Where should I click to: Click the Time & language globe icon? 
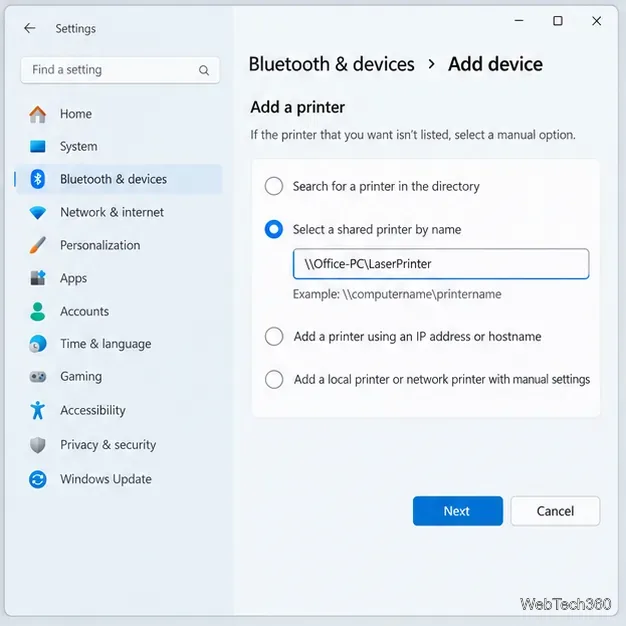tap(38, 344)
